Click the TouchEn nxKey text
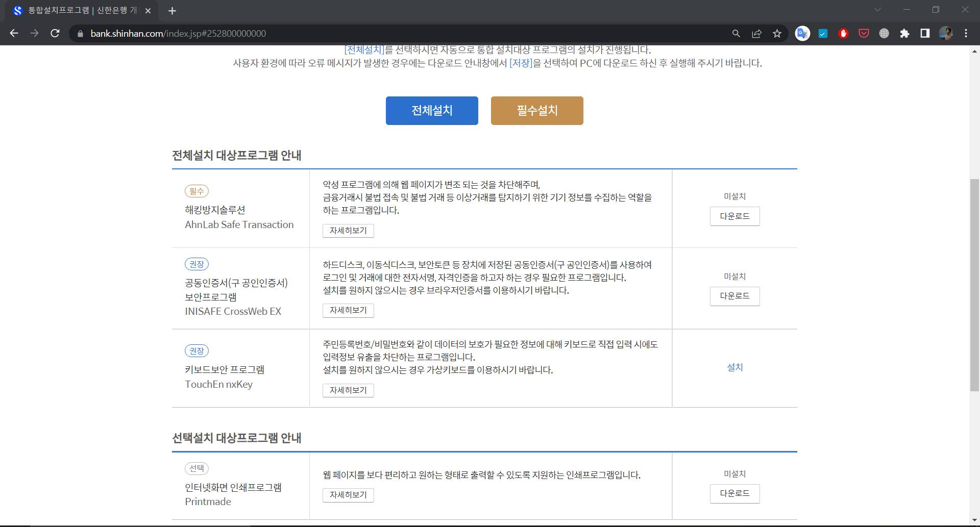 coord(218,385)
